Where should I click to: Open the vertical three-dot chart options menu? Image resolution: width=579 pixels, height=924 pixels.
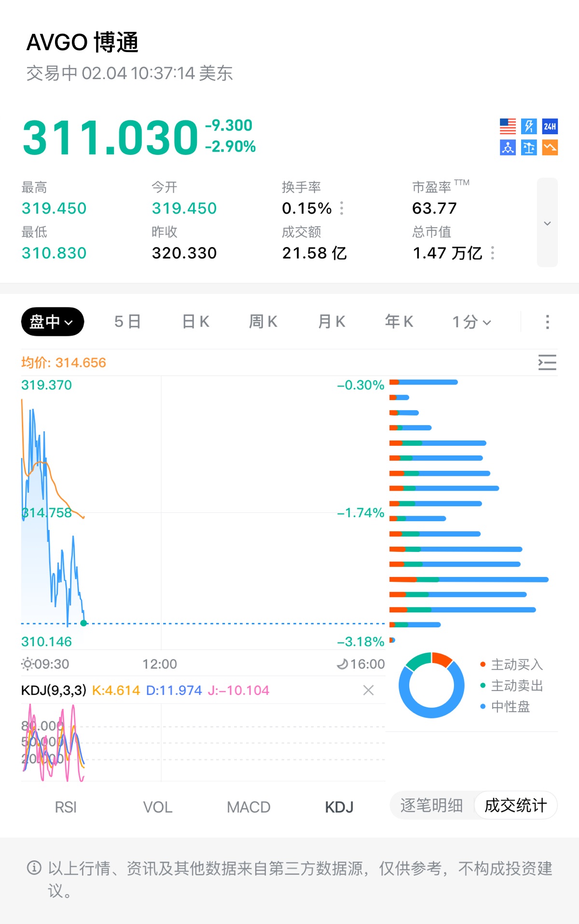point(547,322)
